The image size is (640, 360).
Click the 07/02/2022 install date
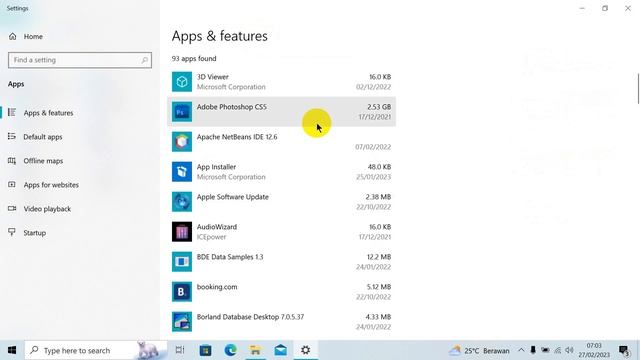coord(373,147)
